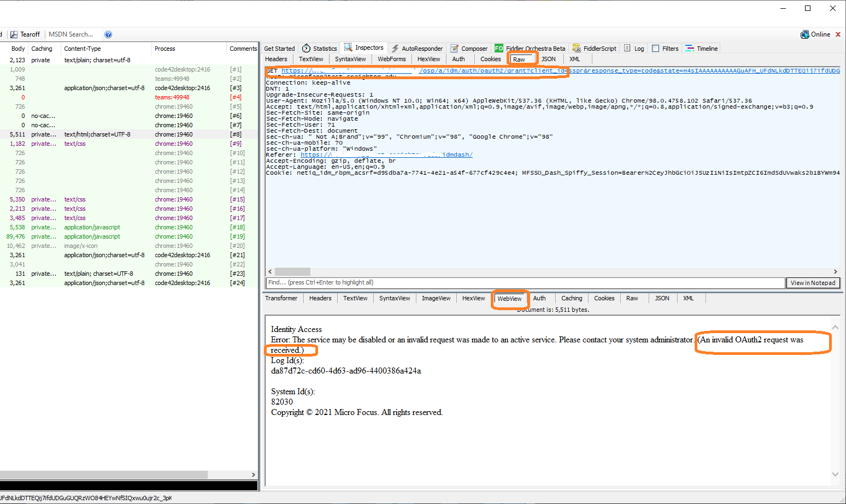This screenshot has width=846, height=504.
Task: Select the HexView response inspector
Action: [473, 298]
